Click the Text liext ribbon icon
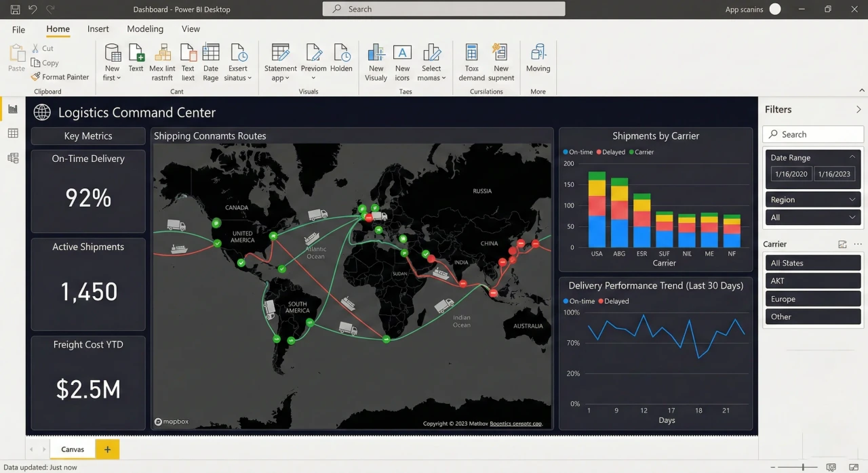 [x=188, y=53]
